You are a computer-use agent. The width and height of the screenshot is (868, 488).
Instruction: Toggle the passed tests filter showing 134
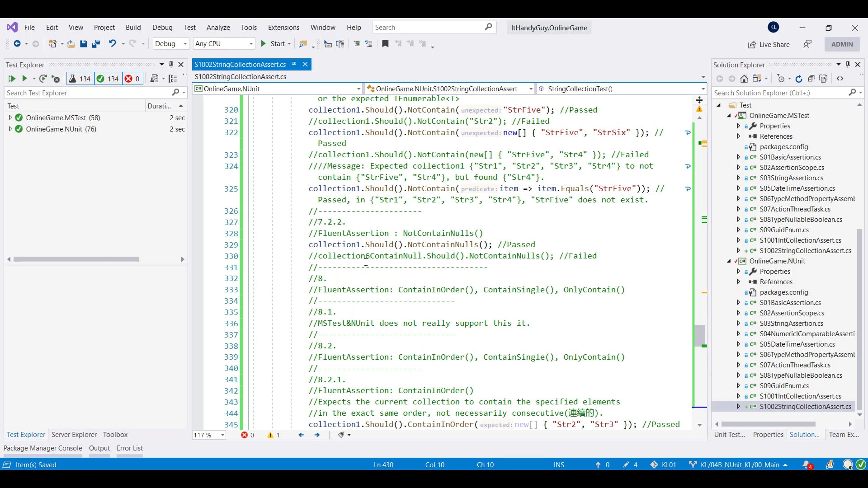pyautogui.click(x=108, y=79)
